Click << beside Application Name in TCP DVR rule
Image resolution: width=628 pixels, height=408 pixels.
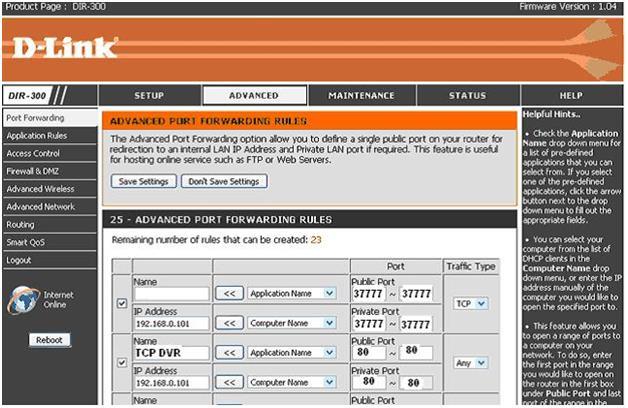(x=229, y=353)
